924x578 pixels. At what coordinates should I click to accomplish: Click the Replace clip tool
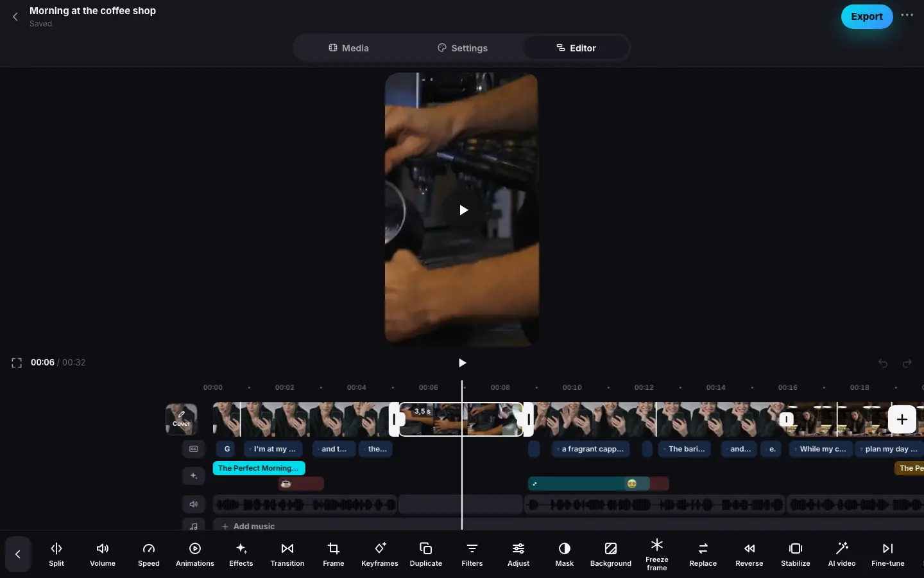(x=703, y=554)
